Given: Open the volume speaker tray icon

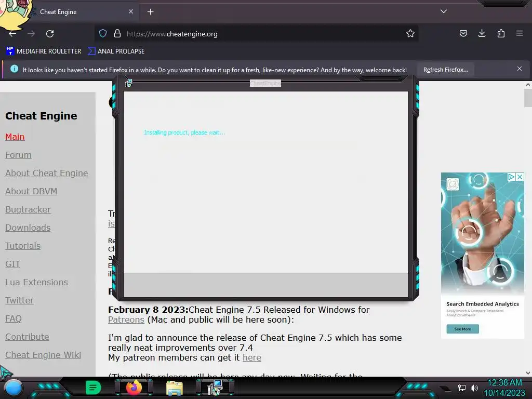Looking at the screenshot, I should pos(474,388).
